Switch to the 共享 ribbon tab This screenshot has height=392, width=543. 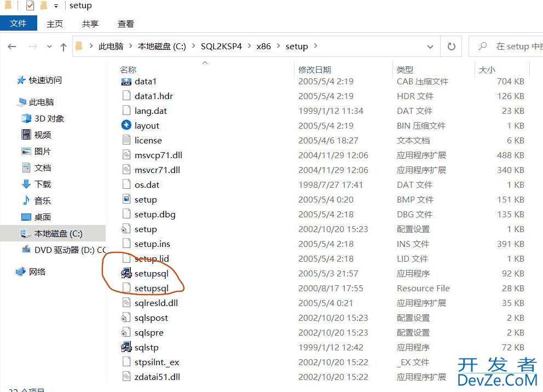[x=90, y=24]
